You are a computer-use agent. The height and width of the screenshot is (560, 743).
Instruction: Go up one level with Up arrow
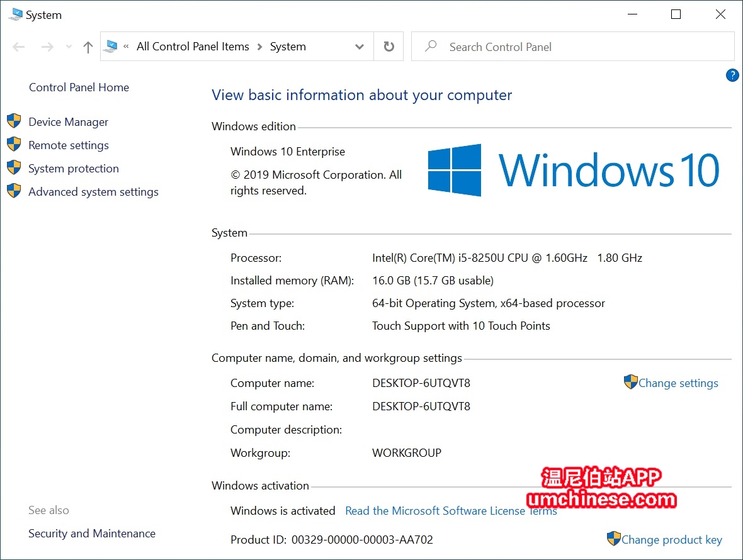point(88,47)
